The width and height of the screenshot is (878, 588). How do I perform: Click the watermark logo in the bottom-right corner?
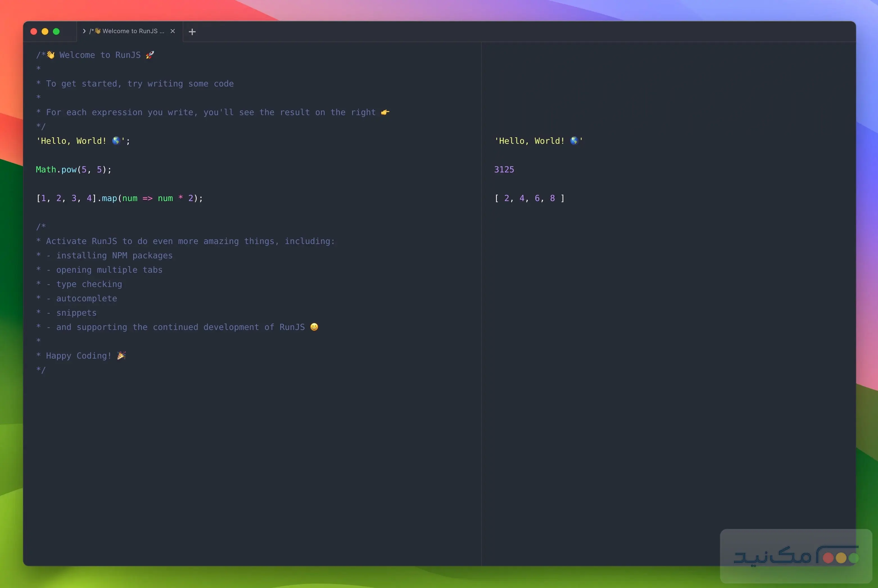(x=795, y=556)
